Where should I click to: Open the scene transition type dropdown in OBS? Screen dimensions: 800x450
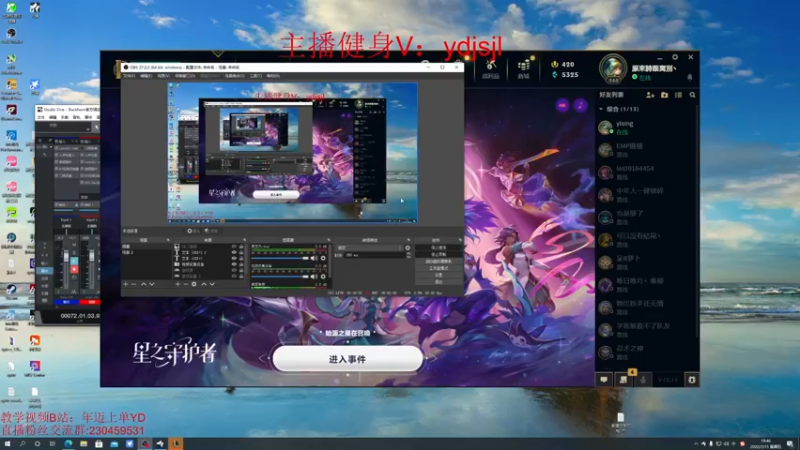pos(369,248)
